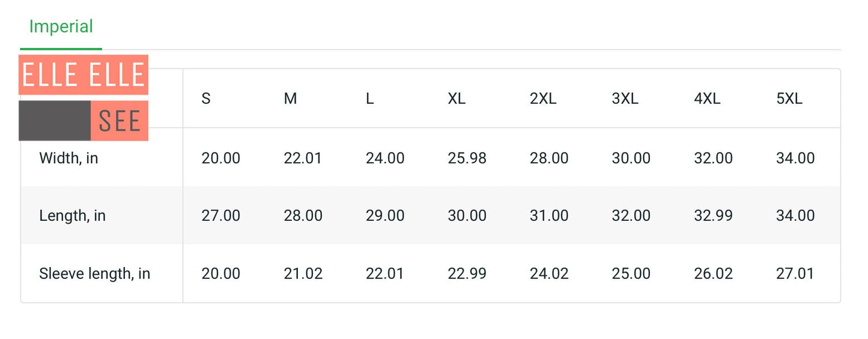Viewport: 868px width, 339px height.
Task: Click the L size column header
Action: (370, 99)
